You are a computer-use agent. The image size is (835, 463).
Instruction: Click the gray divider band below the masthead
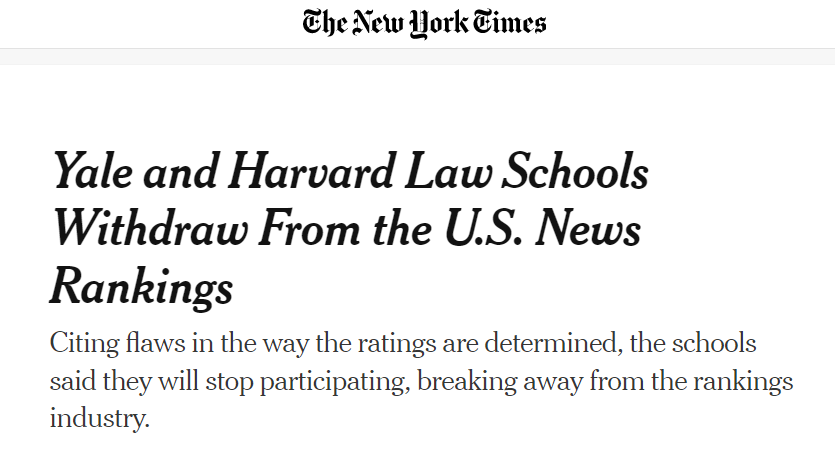click(x=417, y=57)
